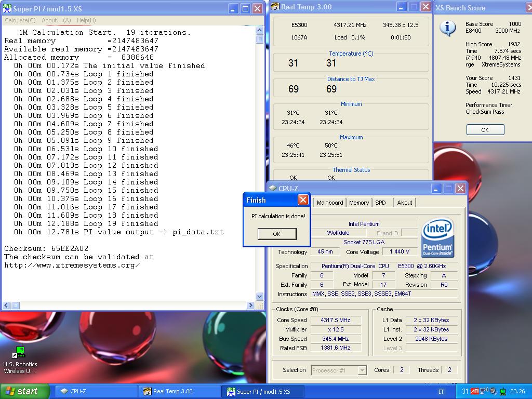The width and height of the screenshot is (532, 399).
Task: Click the "PI calculation is done!" message
Action: 278,216
